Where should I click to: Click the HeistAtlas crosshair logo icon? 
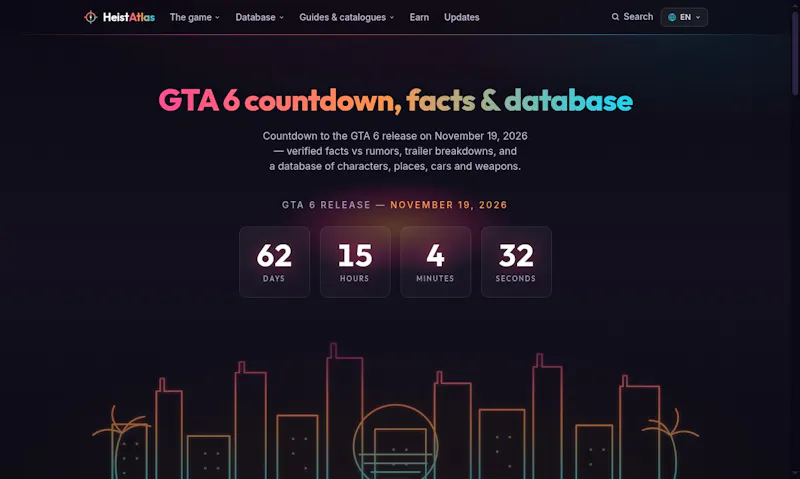[90, 17]
